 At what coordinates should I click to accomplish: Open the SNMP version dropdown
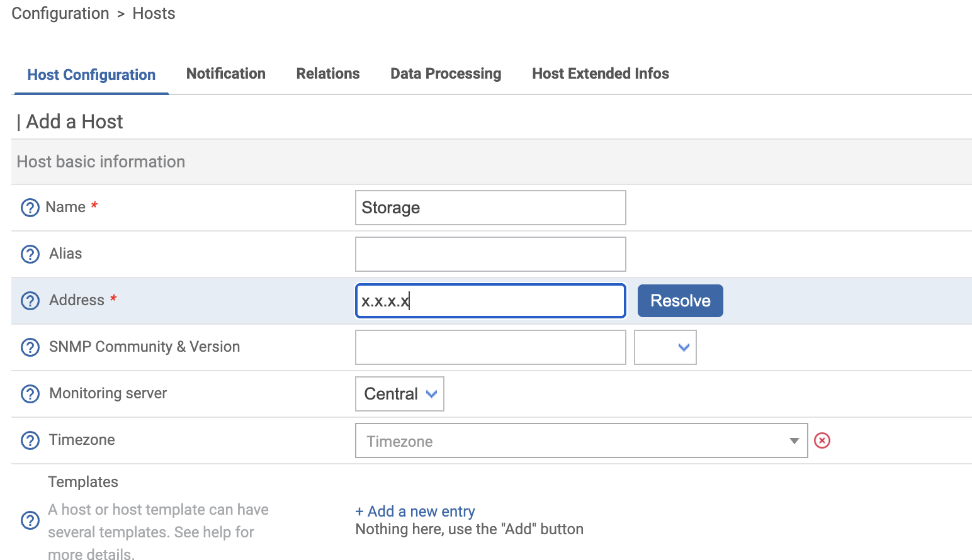pyautogui.click(x=665, y=347)
